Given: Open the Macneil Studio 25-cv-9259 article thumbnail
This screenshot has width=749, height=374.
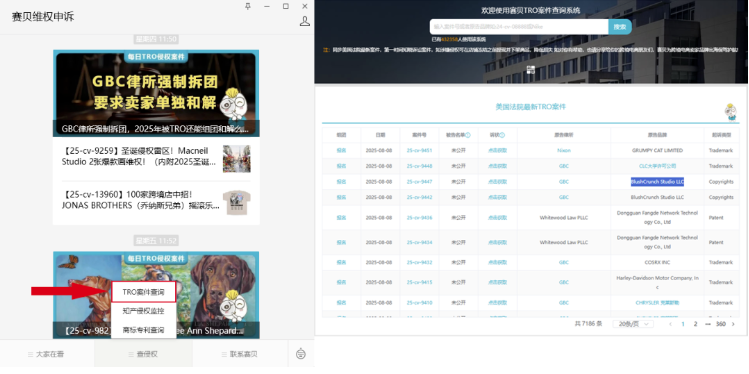Looking at the screenshot, I should [236, 159].
